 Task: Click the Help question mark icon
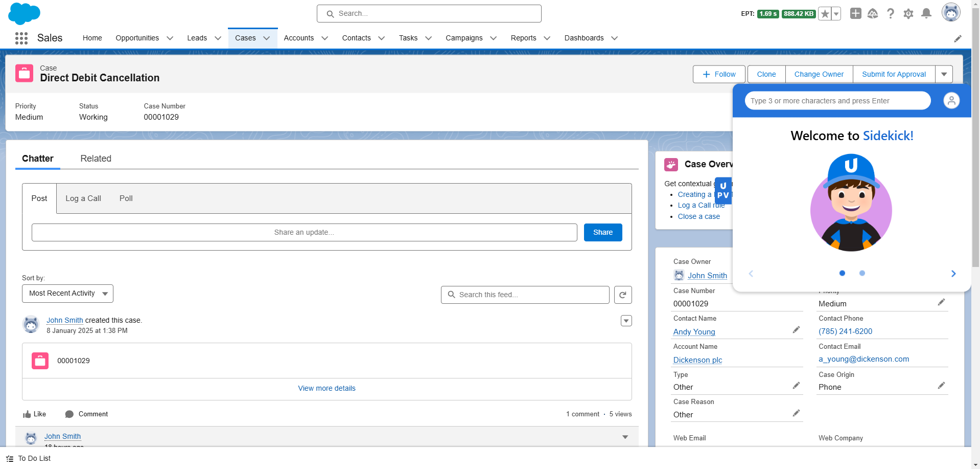[x=891, y=14]
